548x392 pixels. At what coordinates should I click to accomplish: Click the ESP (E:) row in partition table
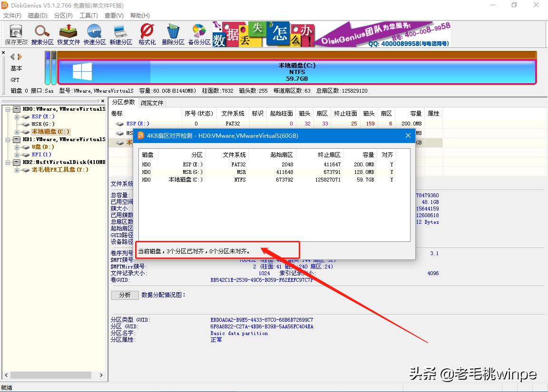(x=276, y=124)
